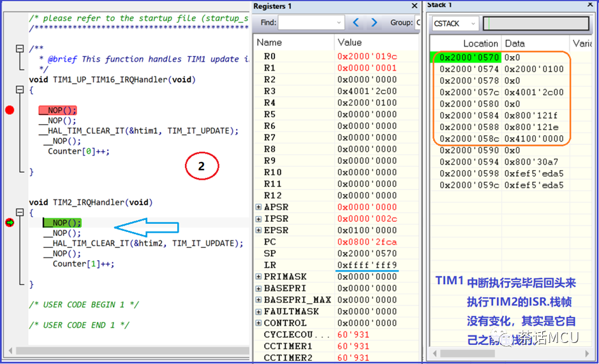Viewport: 599px width, 364px height.
Task: Collapse TIM1_UP_TIM16_IRQHandler function body
Action: (x=20, y=89)
